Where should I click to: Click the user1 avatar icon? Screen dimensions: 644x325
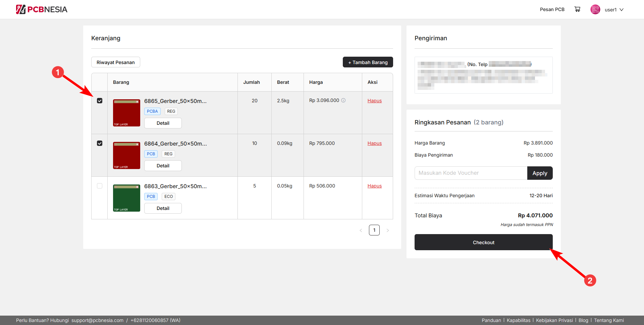click(595, 9)
